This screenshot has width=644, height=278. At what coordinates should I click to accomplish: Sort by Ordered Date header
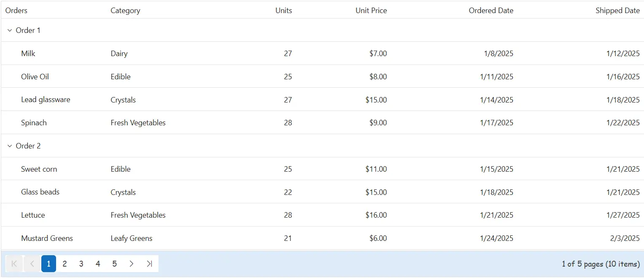pyautogui.click(x=491, y=11)
